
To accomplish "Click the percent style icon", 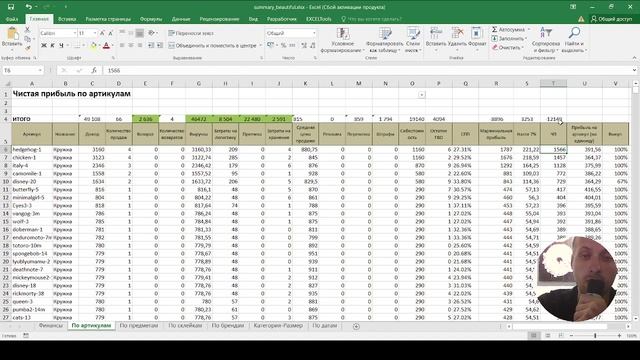I will click(x=283, y=45).
